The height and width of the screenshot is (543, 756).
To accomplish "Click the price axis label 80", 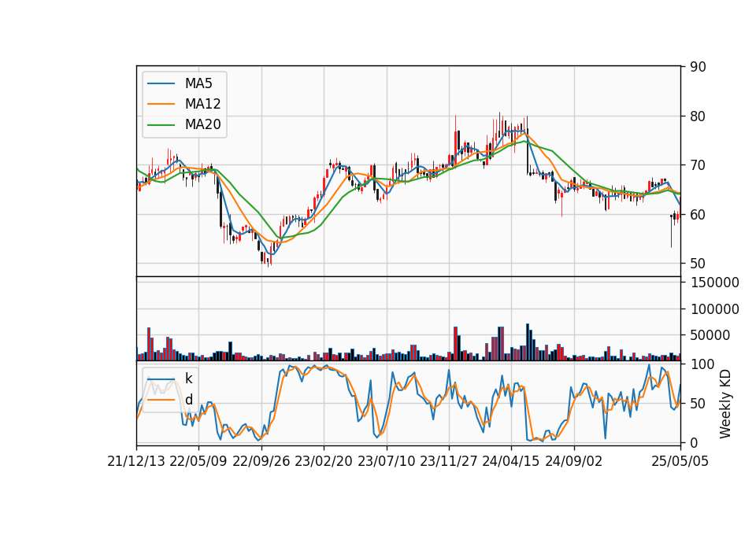I will point(698,116).
